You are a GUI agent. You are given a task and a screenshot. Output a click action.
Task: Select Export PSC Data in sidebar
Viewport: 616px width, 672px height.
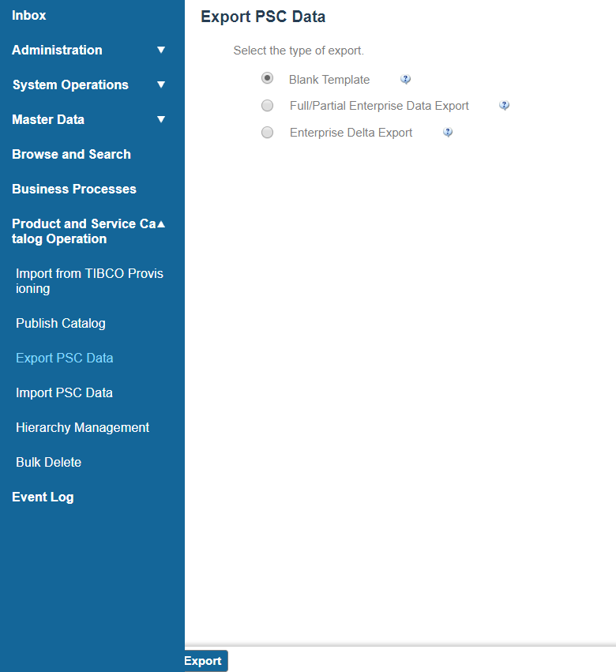pyautogui.click(x=64, y=358)
